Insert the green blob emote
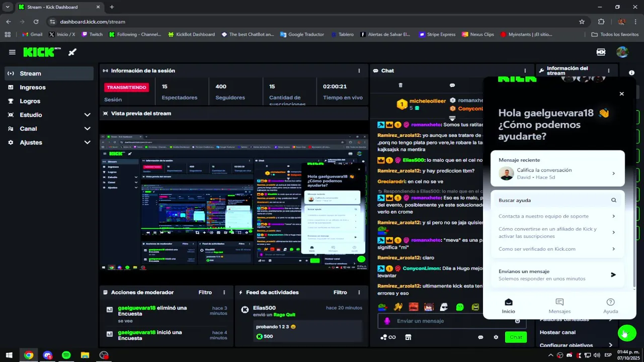This screenshot has width=644, height=362. point(460,307)
